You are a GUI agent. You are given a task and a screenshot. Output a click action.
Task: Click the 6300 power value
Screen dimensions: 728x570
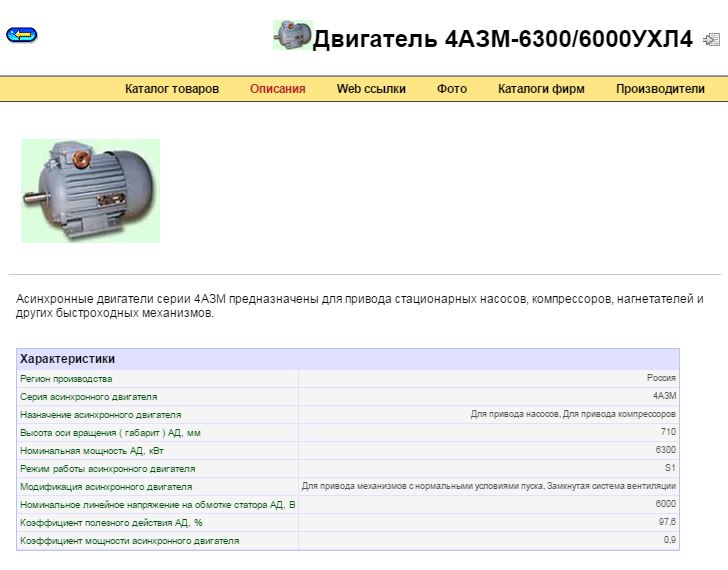point(666,450)
